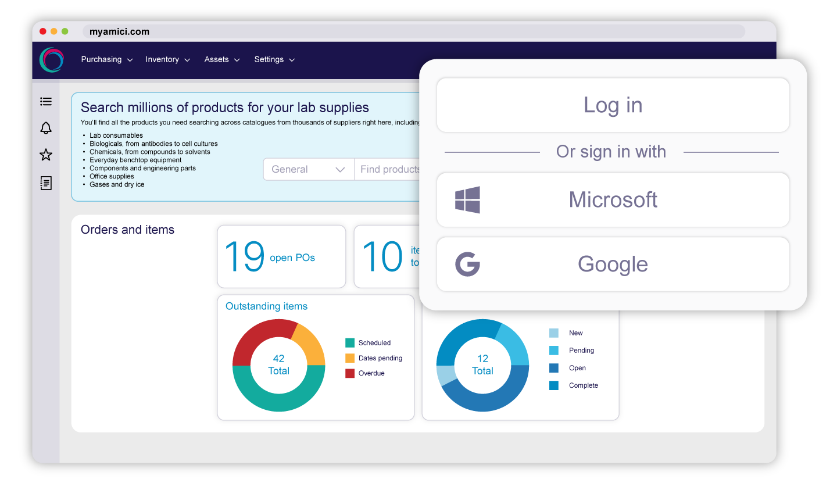This screenshot has height=504, width=837.
Task: Click the Amici logo in top bar
Action: pos(51,59)
